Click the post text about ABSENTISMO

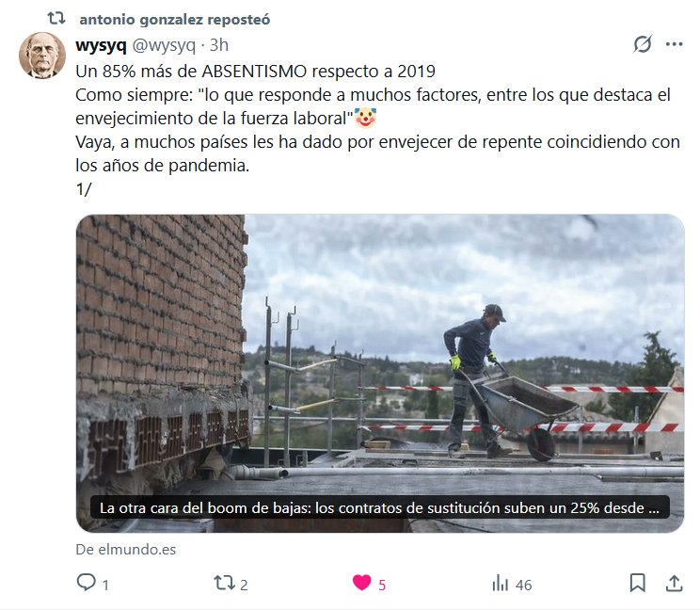[377, 130]
